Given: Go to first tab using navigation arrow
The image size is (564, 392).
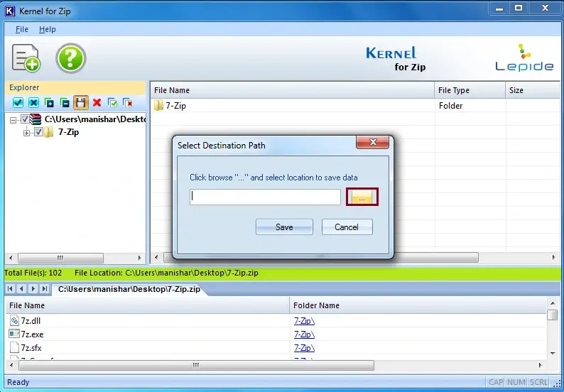Looking at the screenshot, I should coord(11,288).
